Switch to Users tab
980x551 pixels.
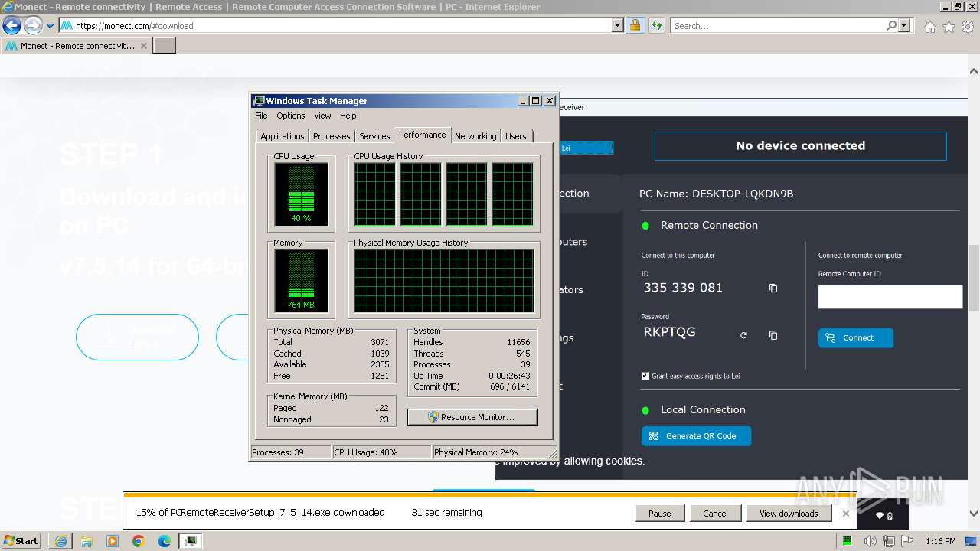click(x=516, y=136)
